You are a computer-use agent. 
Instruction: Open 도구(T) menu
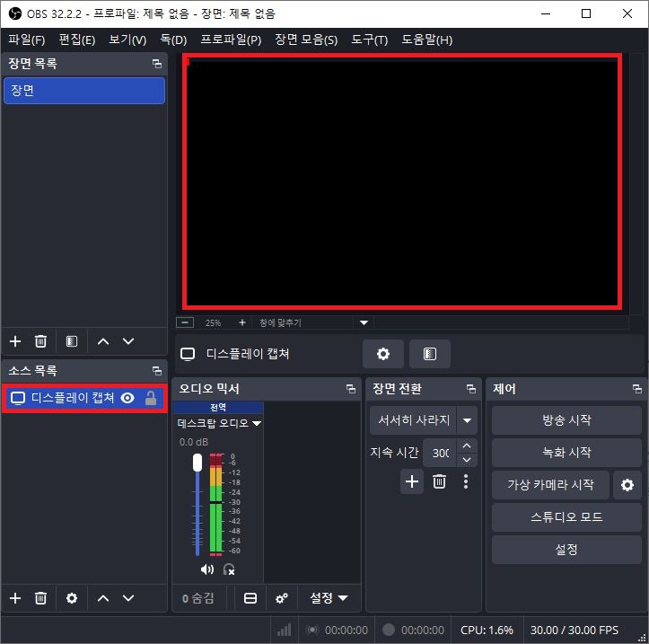pyautogui.click(x=370, y=40)
